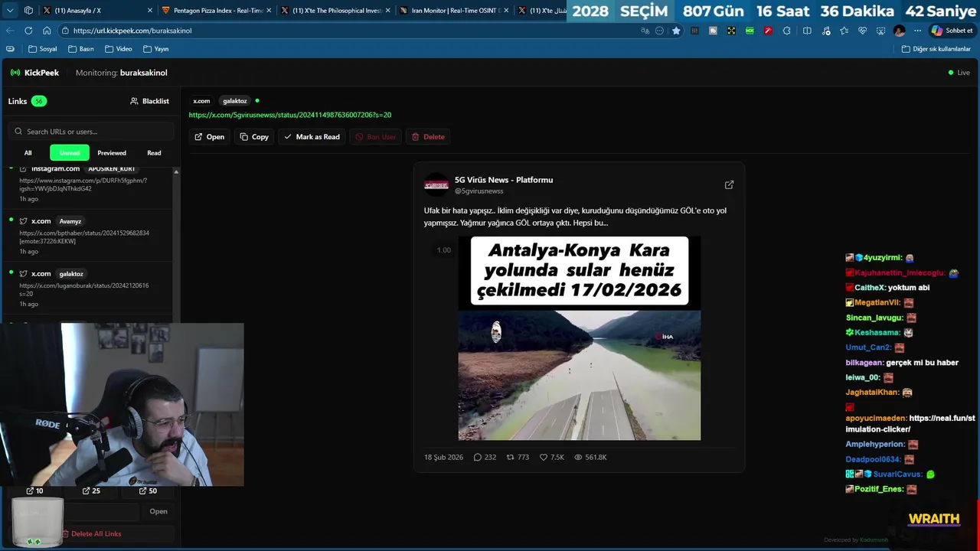This screenshot has height=551, width=980.
Task: Select the Unread filter tab
Action: tap(70, 153)
